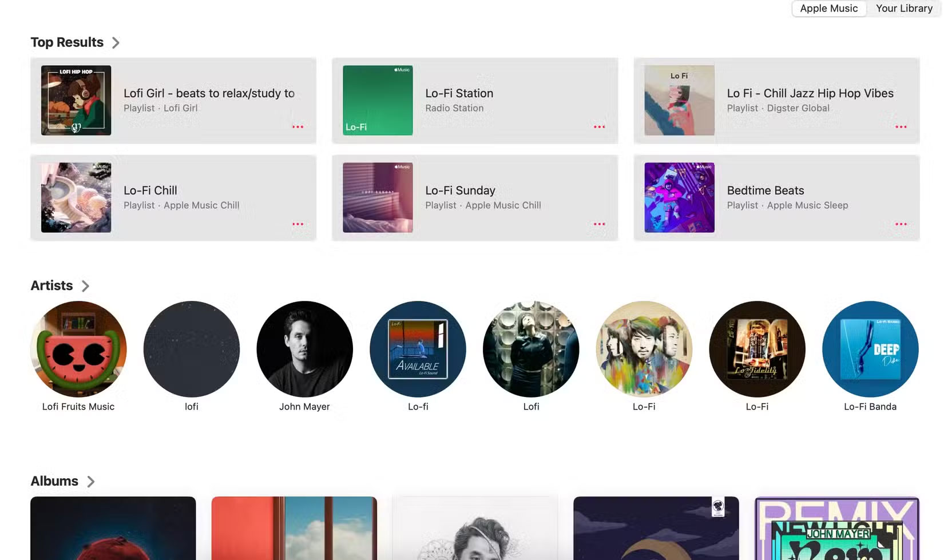Expand the Top Results section
Screen dimensions: 944x560
(x=116, y=42)
